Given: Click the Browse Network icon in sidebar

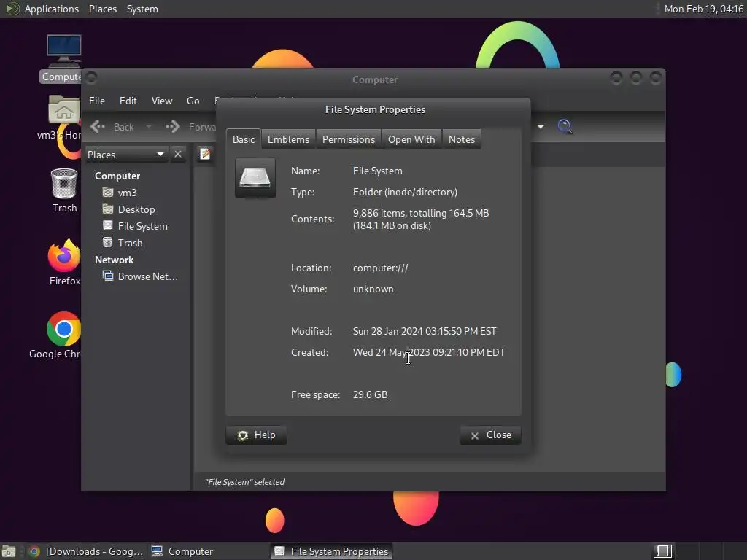Looking at the screenshot, I should tap(108, 276).
